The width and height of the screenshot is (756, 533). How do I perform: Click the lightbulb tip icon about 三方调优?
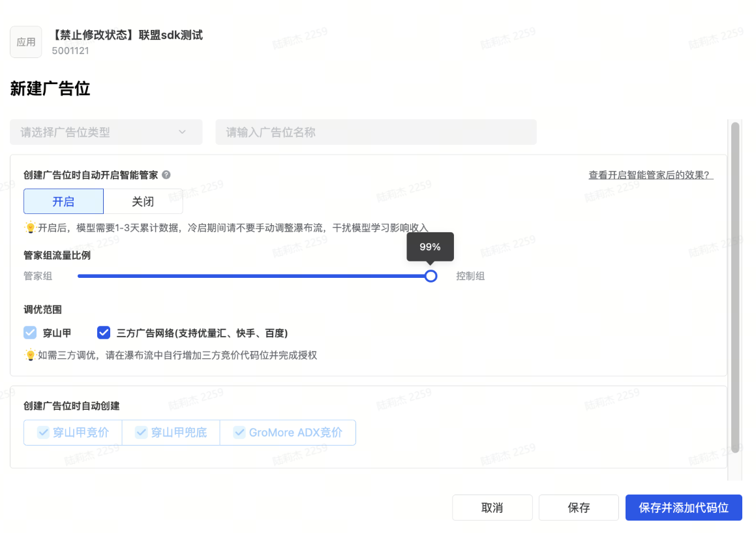pyautogui.click(x=30, y=356)
